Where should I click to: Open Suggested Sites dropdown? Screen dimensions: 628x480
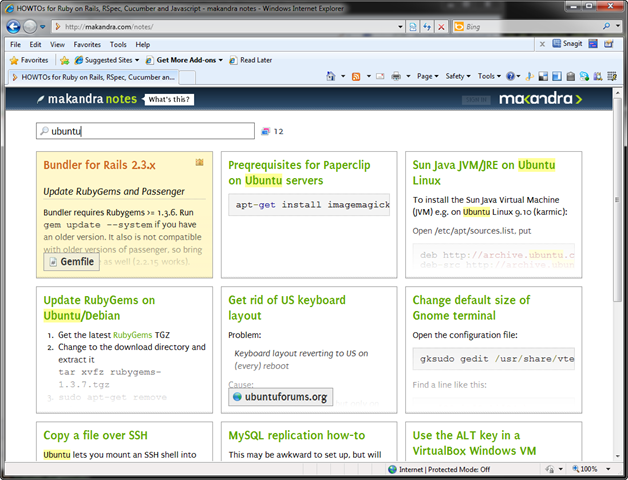pyautogui.click(x=107, y=60)
